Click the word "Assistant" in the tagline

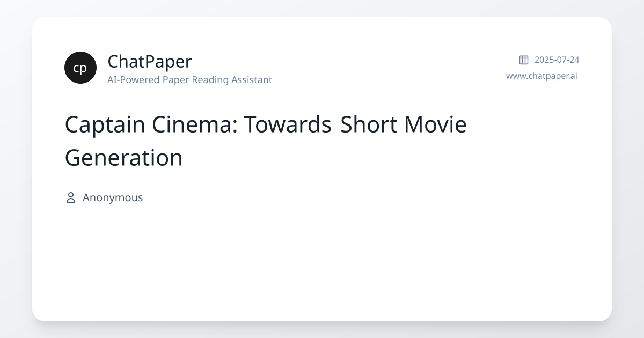coord(252,80)
